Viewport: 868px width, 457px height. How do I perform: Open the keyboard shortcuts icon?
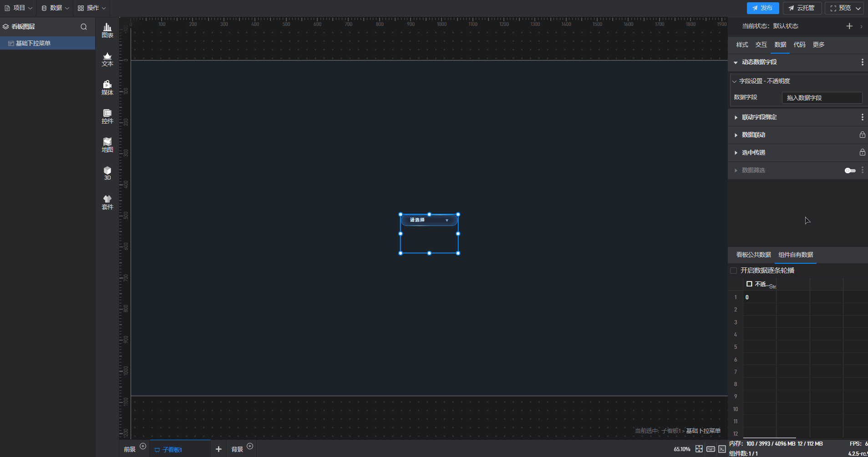(x=711, y=449)
